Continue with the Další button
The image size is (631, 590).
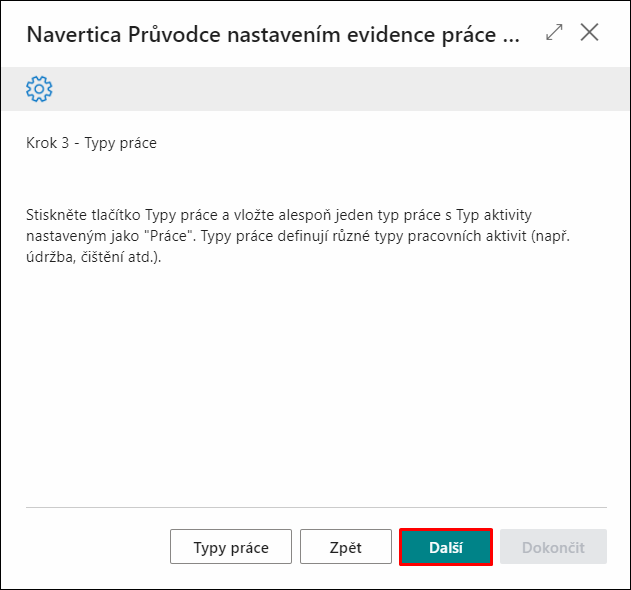[x=446, y=547]
